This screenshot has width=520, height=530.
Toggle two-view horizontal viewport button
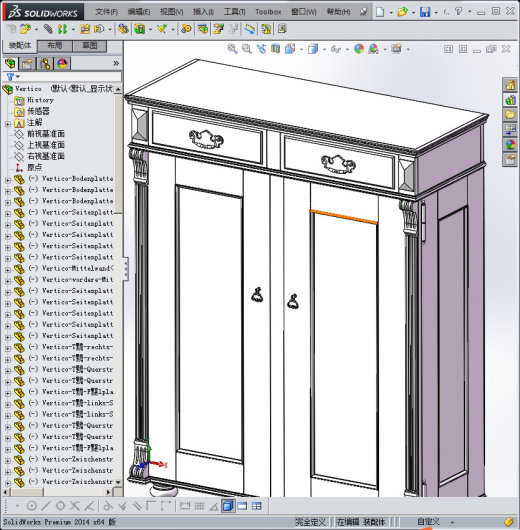coord(242,506)
